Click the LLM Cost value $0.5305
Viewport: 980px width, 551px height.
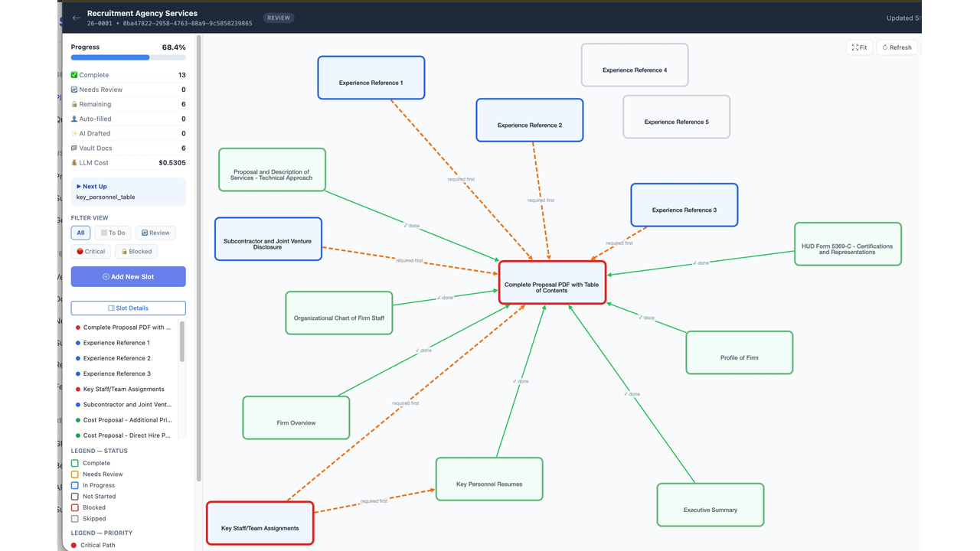(172, 162)
